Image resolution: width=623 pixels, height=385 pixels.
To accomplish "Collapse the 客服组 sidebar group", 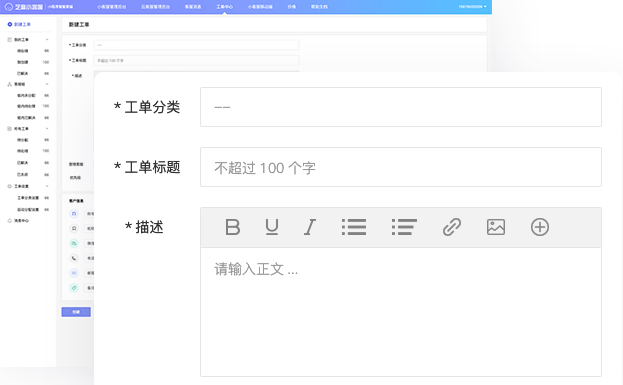I will click(47, 84).
